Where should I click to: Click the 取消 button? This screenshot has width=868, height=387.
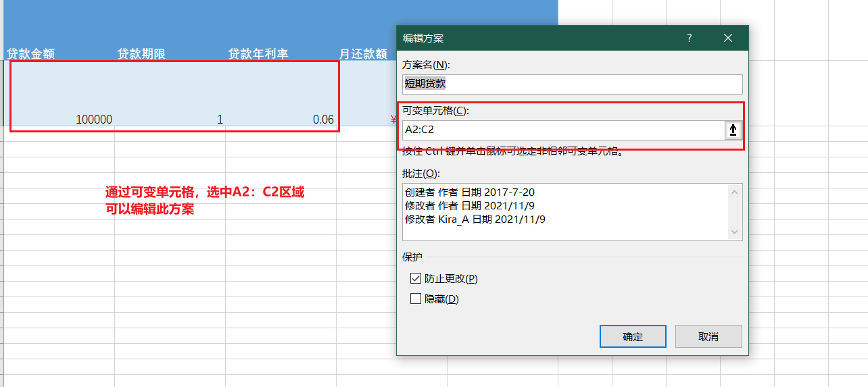(708, 336)
